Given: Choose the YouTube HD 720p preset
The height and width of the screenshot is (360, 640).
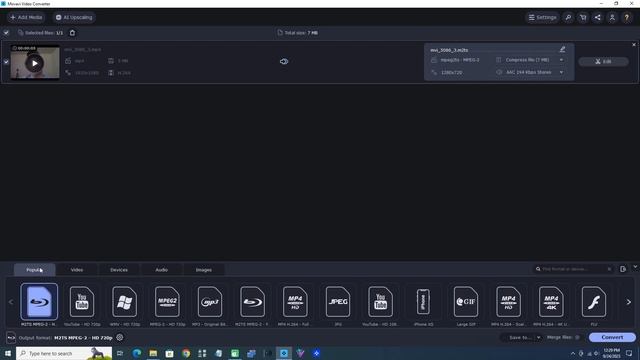Looking at the screenshot, I should click(x=82, y=302).
